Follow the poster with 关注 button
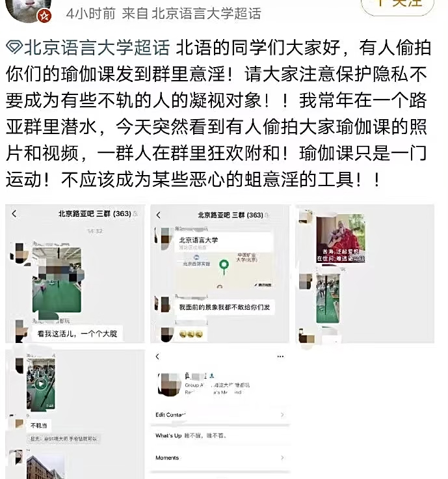The image size is (448, 479). [398, 6]
